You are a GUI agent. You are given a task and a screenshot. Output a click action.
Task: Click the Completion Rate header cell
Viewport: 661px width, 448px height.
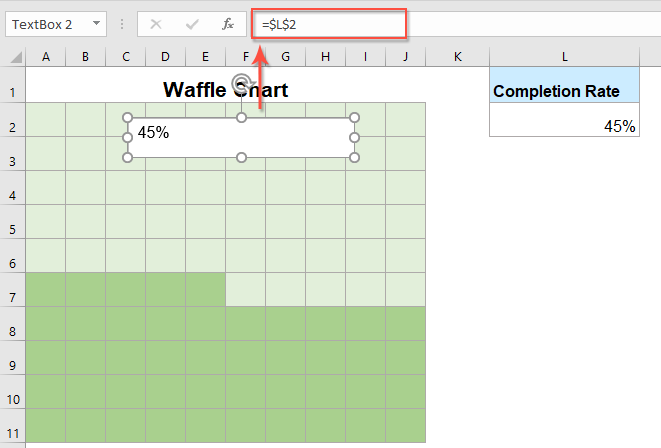click(x=564, y=92)
